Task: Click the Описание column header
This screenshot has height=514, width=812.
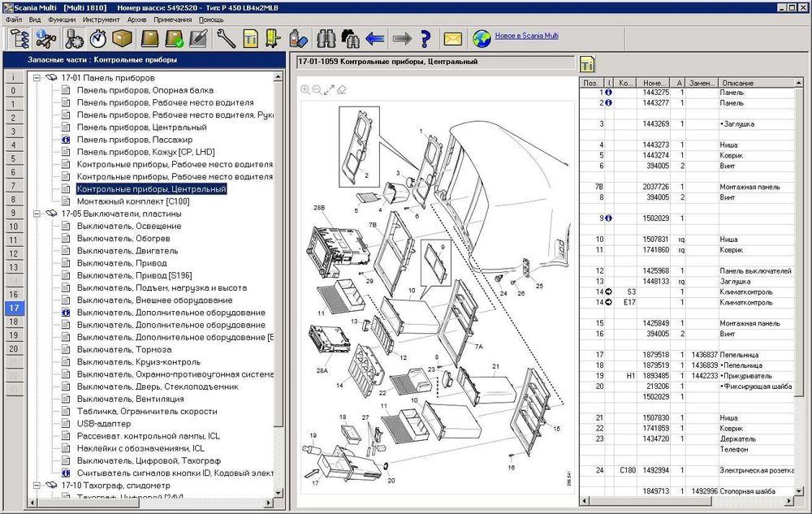Action: tap(736, 83)
